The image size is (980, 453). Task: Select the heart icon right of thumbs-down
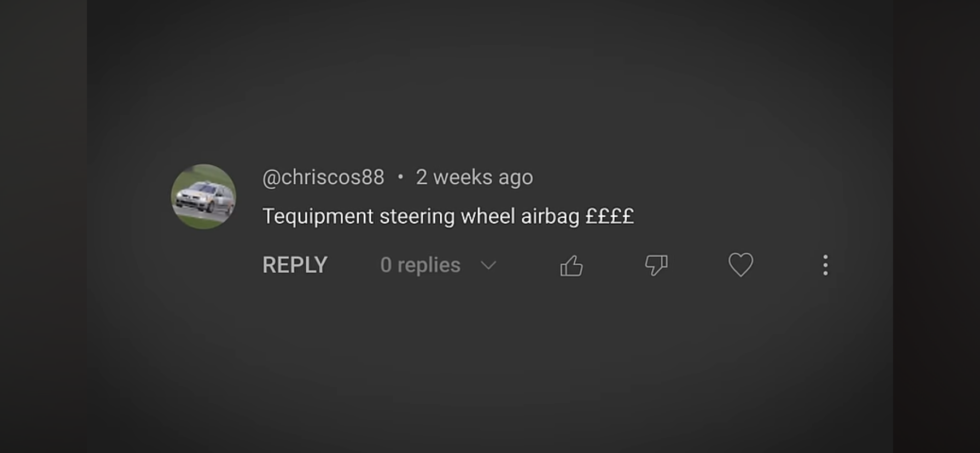740,265
